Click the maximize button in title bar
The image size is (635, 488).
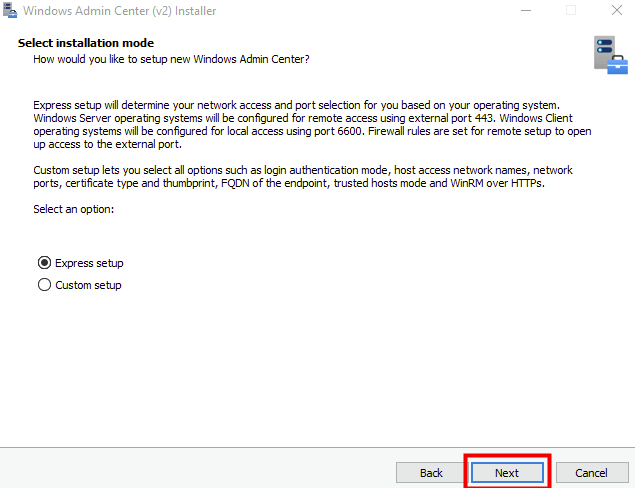571,11
